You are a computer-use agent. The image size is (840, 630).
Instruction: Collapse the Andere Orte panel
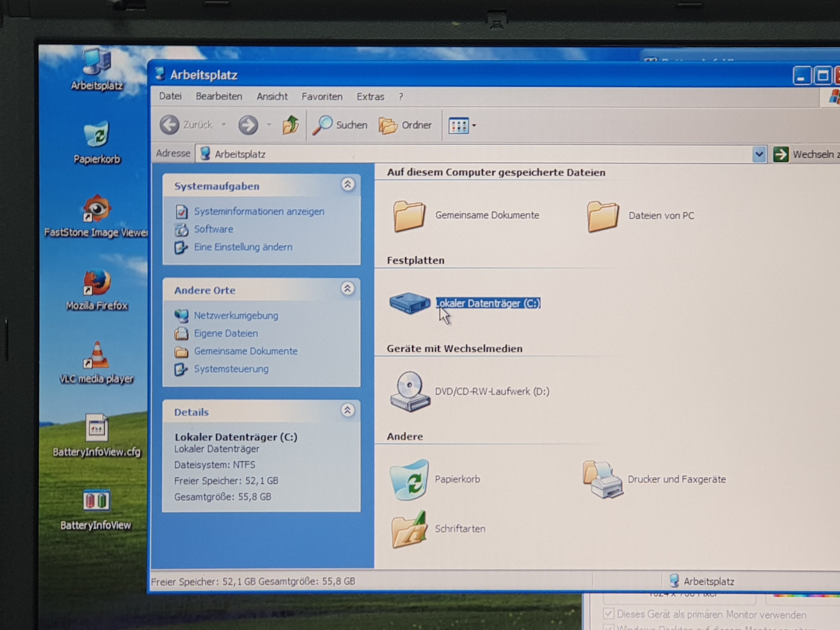[x=348, y=289]
